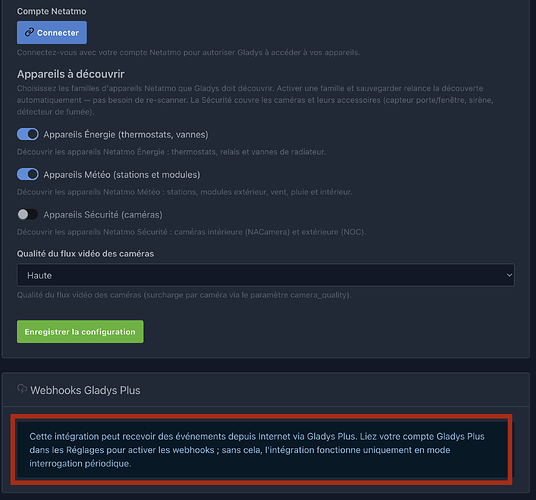
Task: Click the Appareils Sécurité (caméras) label text
Action: click(103, 215)
